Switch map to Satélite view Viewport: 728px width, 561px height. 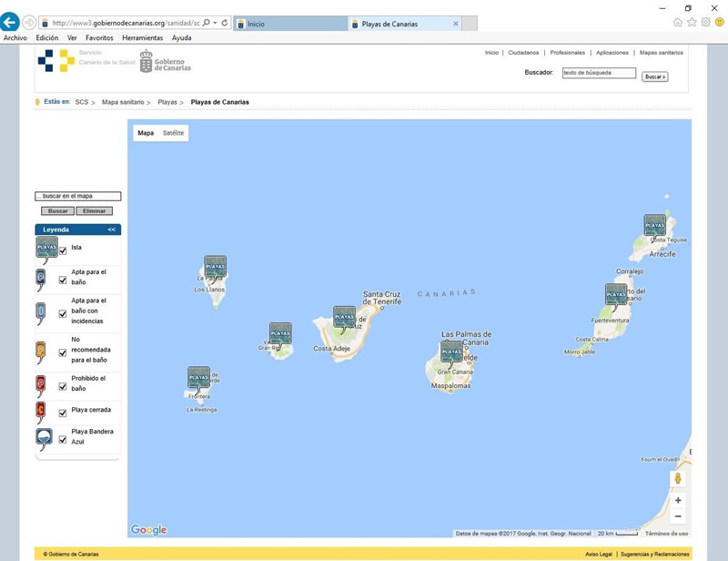(173, 133)
